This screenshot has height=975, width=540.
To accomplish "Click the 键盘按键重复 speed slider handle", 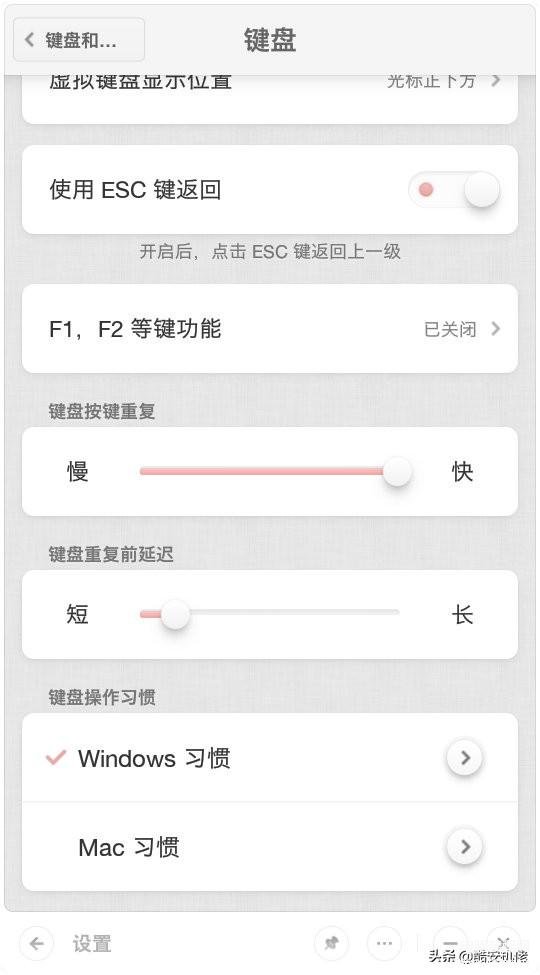I will tap(396, 471).
